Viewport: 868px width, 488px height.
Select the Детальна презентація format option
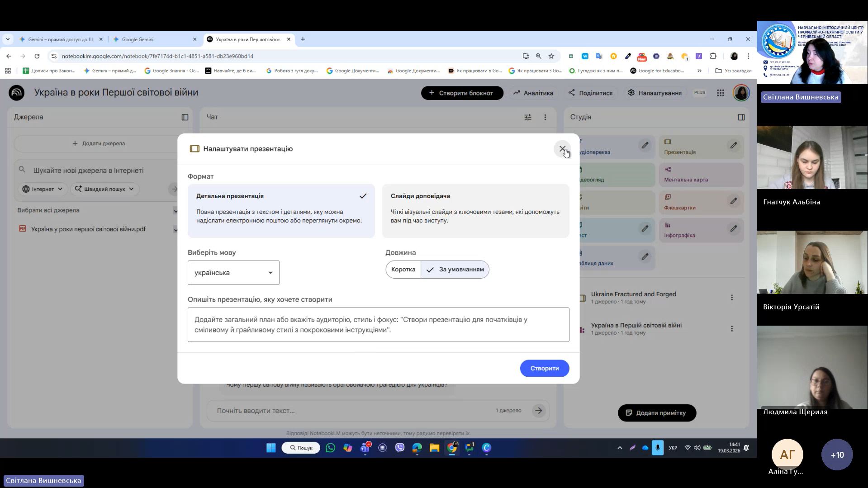tap(281, 210)
